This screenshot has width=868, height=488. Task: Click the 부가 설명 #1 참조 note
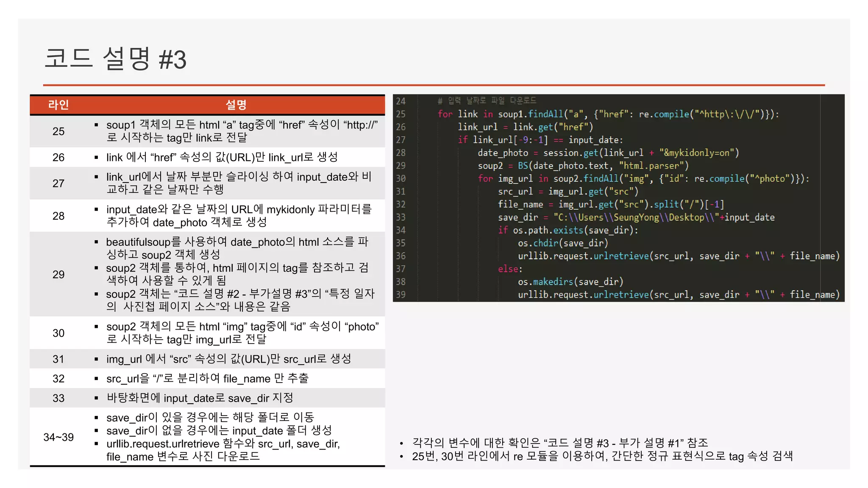click(559, 443)
